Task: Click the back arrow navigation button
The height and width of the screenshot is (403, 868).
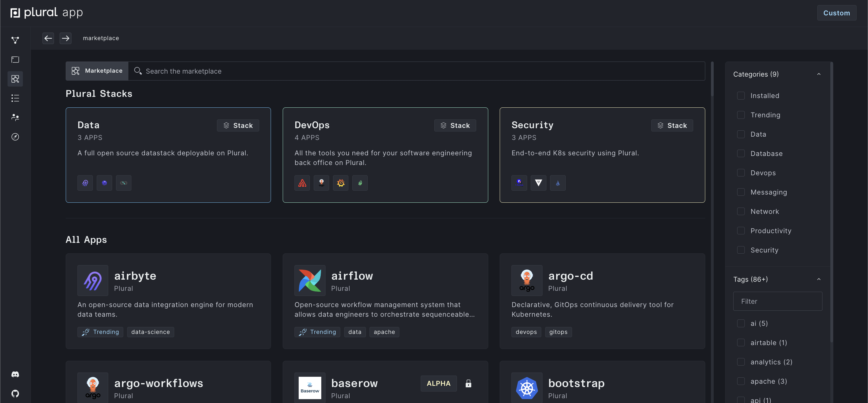Action: (48, 38)
